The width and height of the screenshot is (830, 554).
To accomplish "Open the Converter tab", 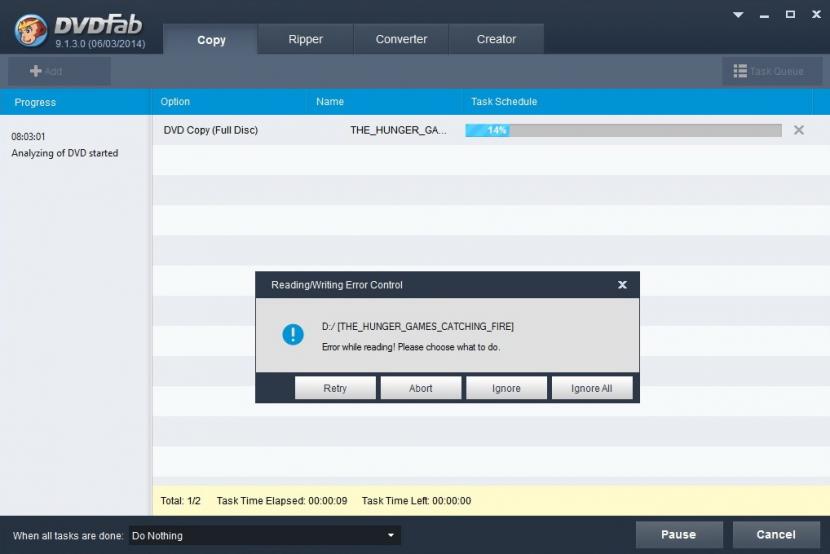I will (x=401, y=39).
